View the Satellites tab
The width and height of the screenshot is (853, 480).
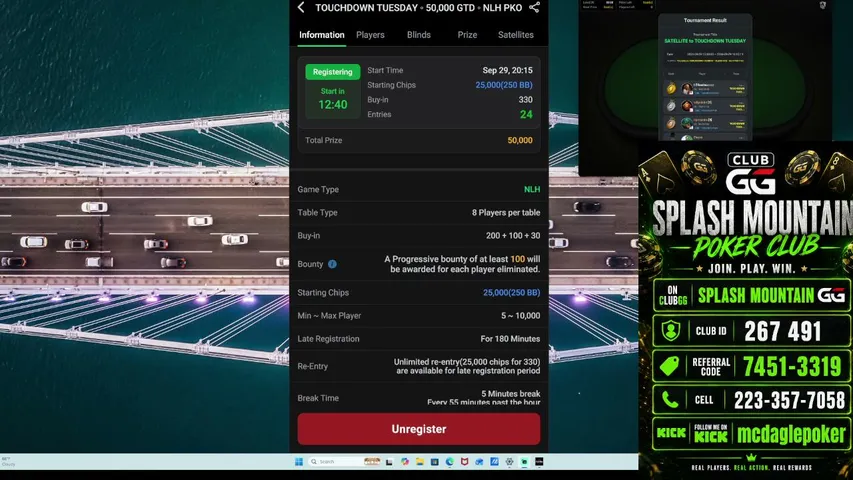516,35
